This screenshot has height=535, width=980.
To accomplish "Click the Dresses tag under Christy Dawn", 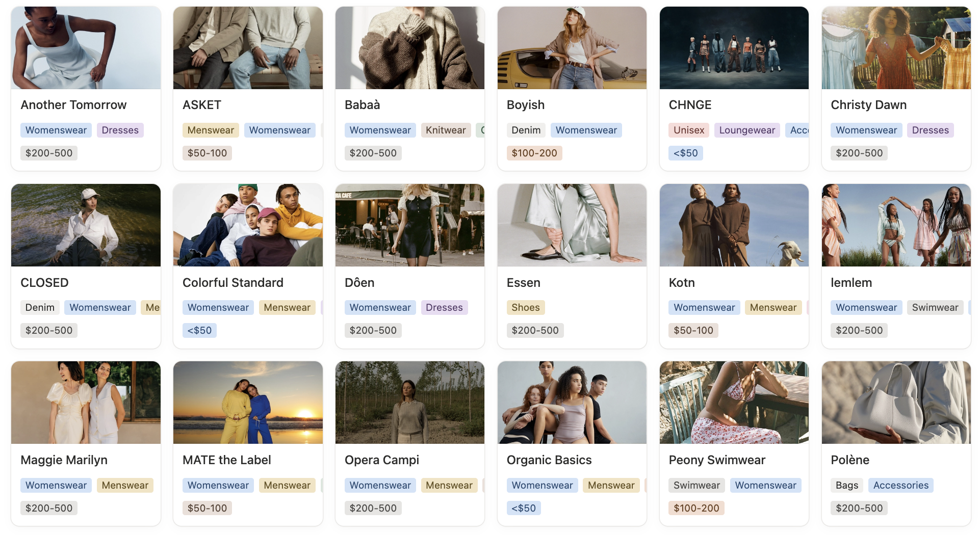I will click(x=930, y=130).
